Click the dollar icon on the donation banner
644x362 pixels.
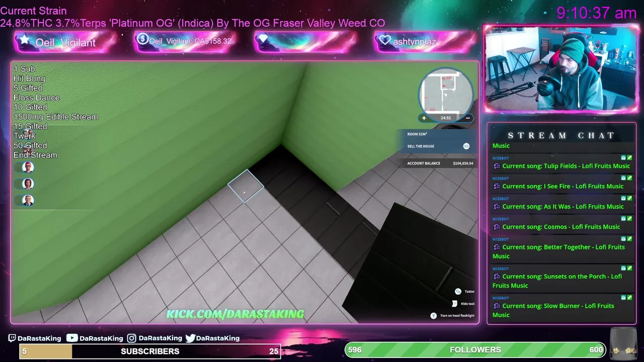click(143, 39)
